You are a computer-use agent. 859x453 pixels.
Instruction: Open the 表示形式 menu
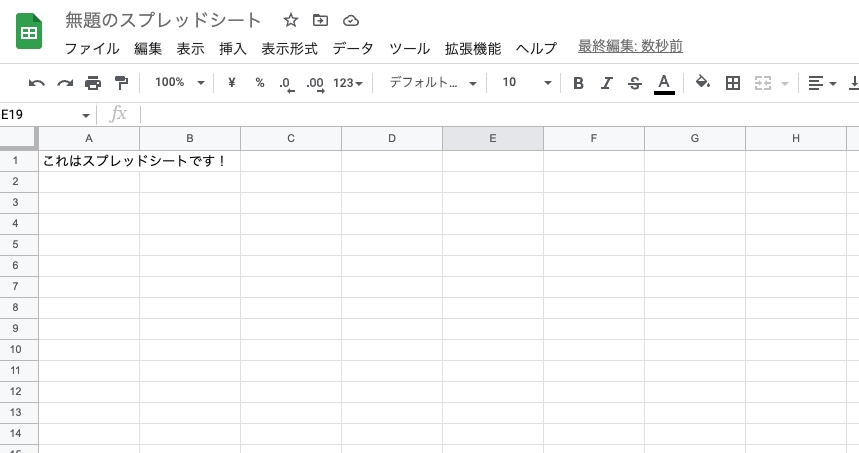(289, 48)
